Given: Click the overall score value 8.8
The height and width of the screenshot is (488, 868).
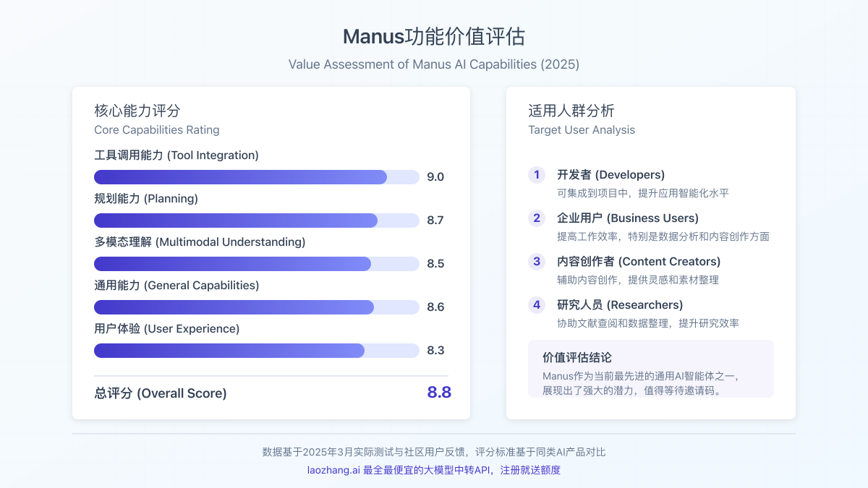Looking at the screenshot, I should pos(439,393).
